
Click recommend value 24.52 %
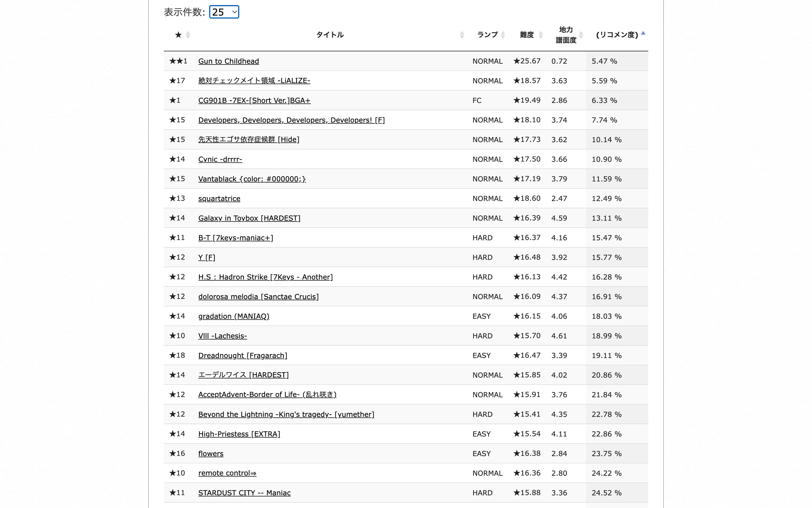point(607,492)
